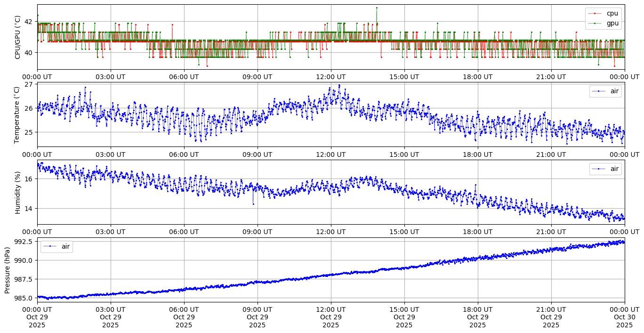This screenshot has width=644, height=333.
Task: Click the red cpu line sample in legend
Action: tap(595, 14)
